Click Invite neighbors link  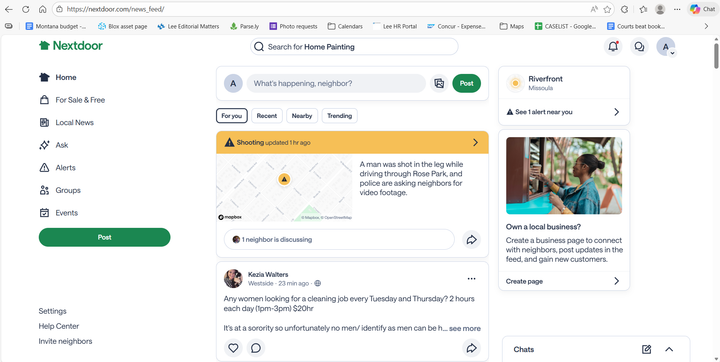65,341
